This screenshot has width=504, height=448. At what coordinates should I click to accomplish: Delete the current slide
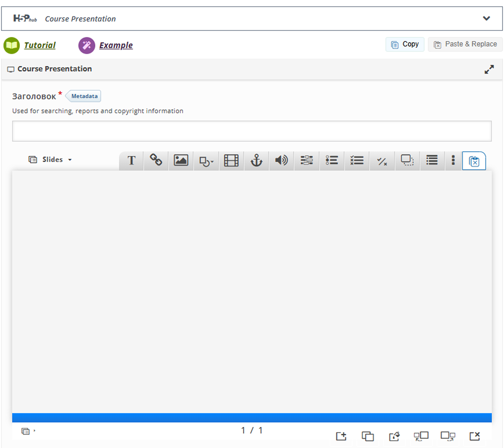pos(474,436)
